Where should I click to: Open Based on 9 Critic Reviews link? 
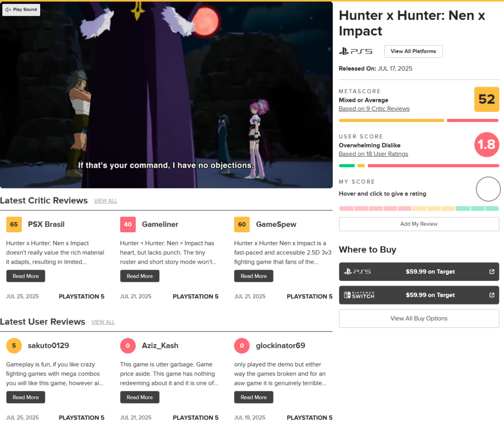[374, 109]
